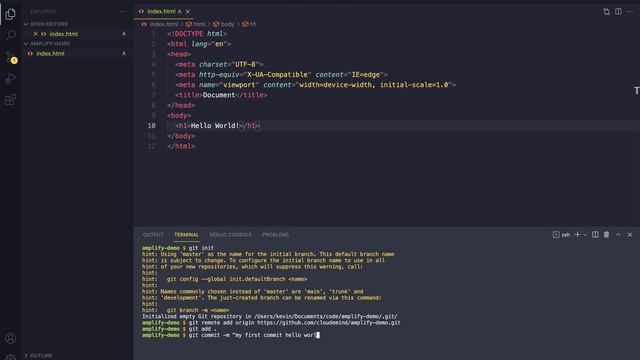Click the Hello World! heading text
The width and height of the screenshot is (640, 360).
[215, 126]
